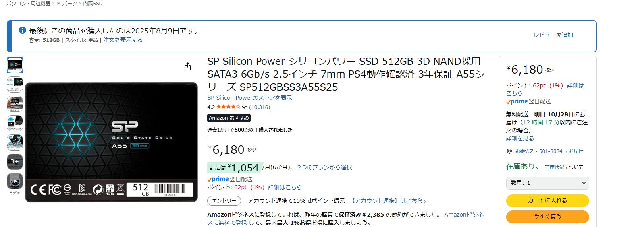644x227 pixels.
Task: Click the カートに入れる button
Action: point(547,200)
